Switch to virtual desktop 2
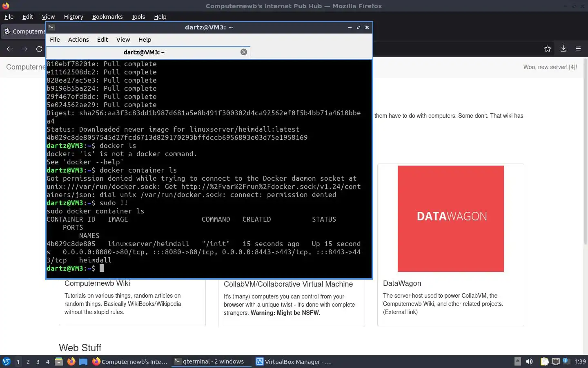588x368 pixels. coord(28,361)
